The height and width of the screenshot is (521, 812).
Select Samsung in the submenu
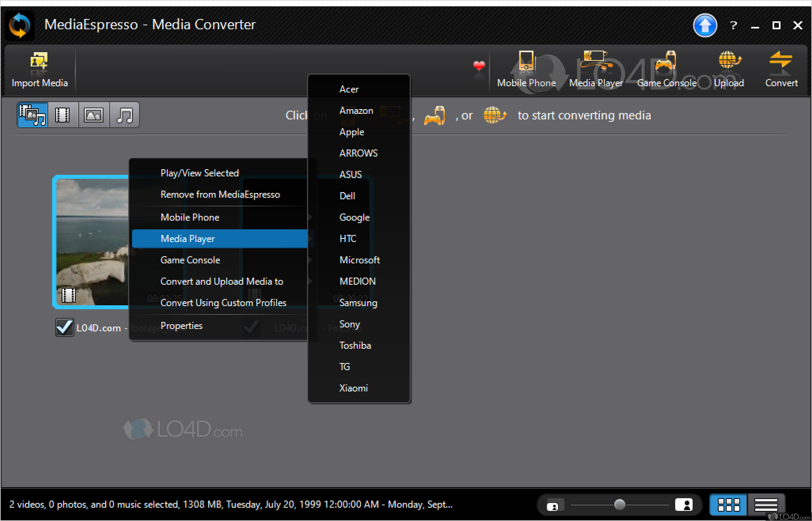pyautogui.click(x=358, y=303)
